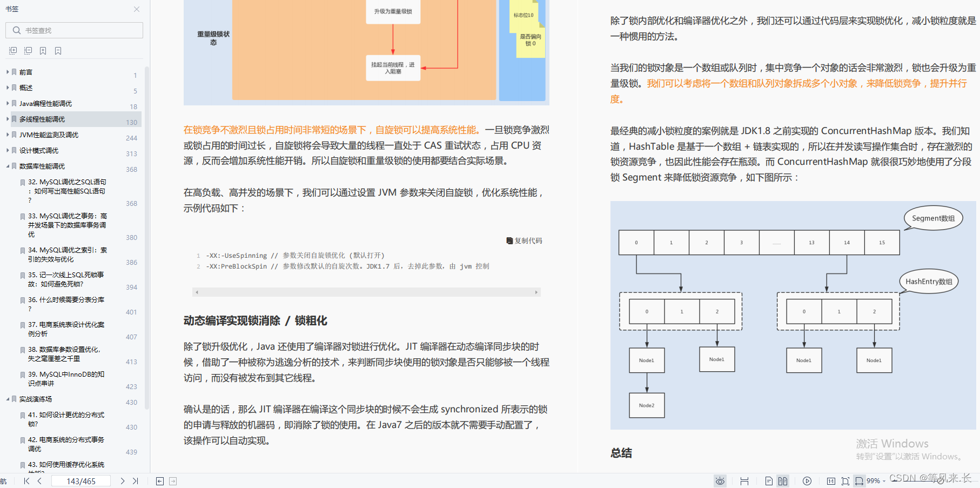Jump to last page using the skip icon
This screenshot has height=488, width=980.
coord(136,480)
